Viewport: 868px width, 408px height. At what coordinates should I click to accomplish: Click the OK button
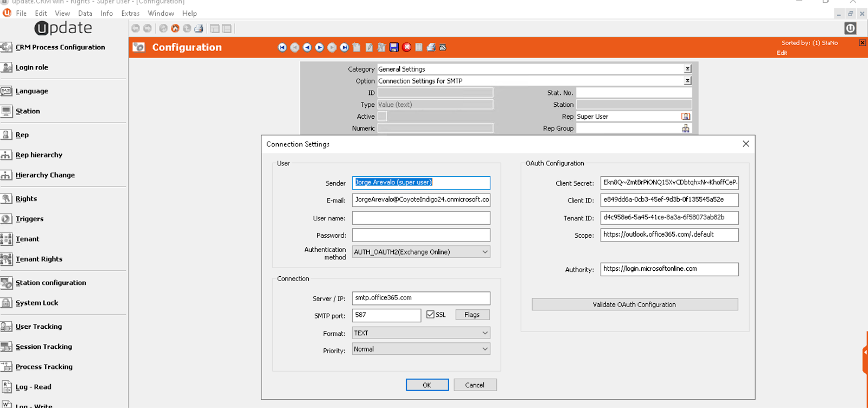tap(427, 385)
